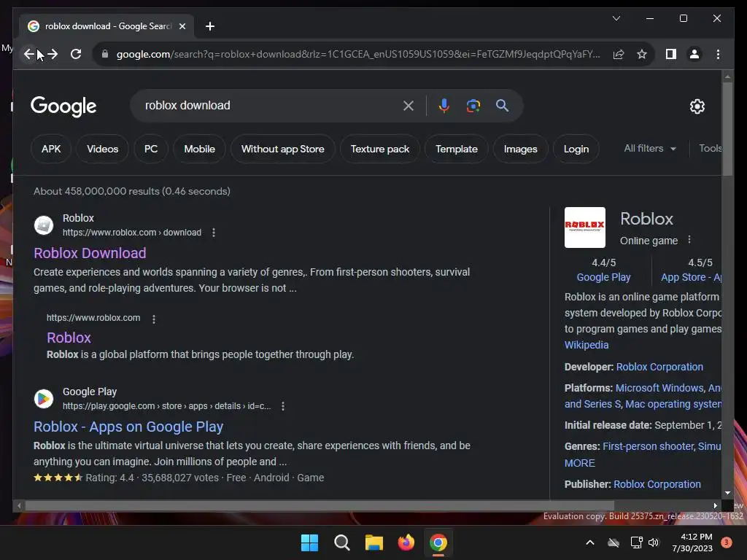Open more options for the www.roblox.com sub-result

[x=153, y=319]
